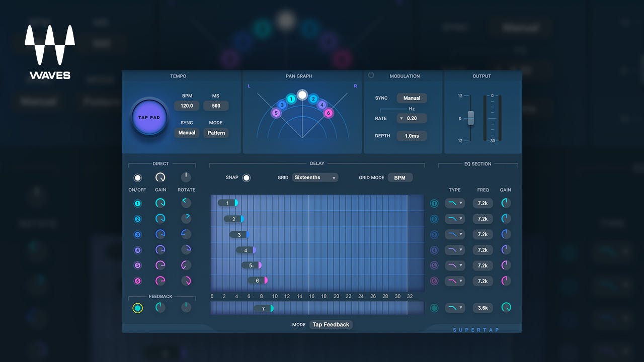The height and width of the screenshot is (362, 644).
Task: Select tap 1 node in Pan Graph
Action: [x=291, y=99]
